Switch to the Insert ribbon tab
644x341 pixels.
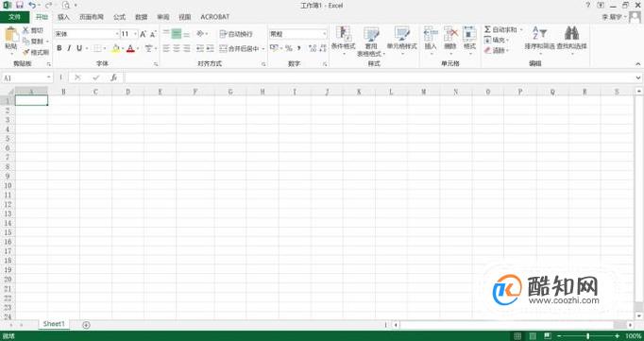[x=63, y=17]
